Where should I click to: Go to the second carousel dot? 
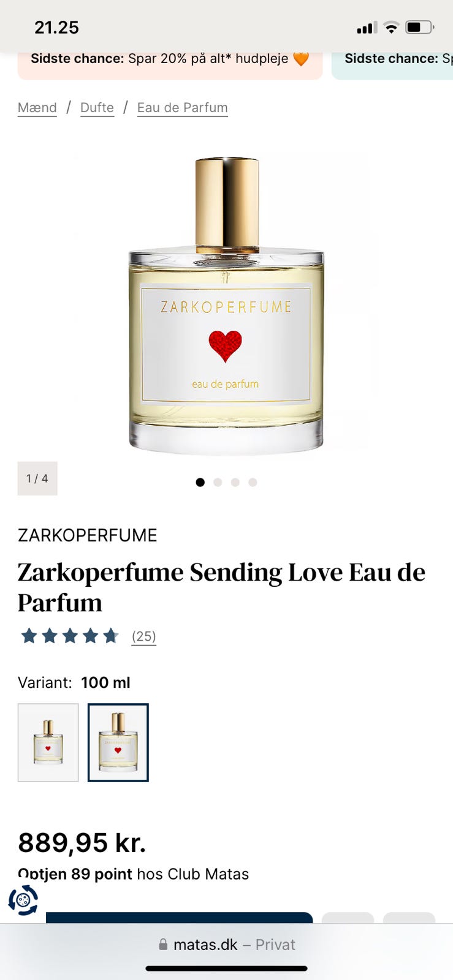coord(218,482)
